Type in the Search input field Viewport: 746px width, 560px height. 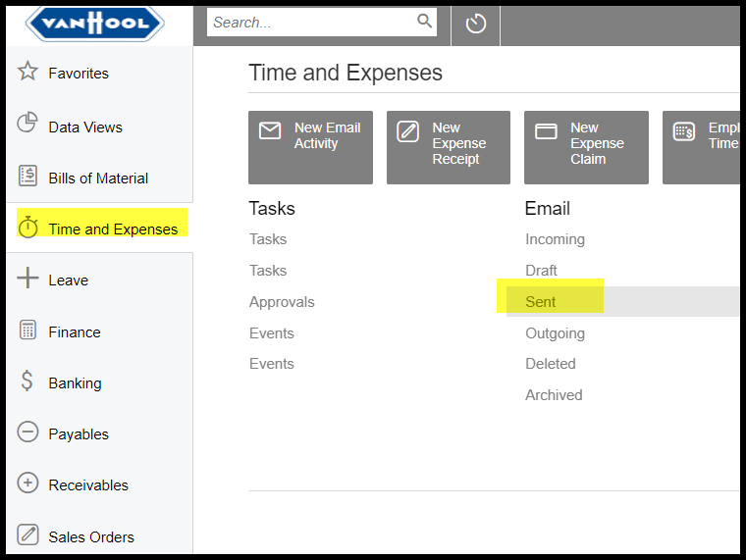point(309,22)
